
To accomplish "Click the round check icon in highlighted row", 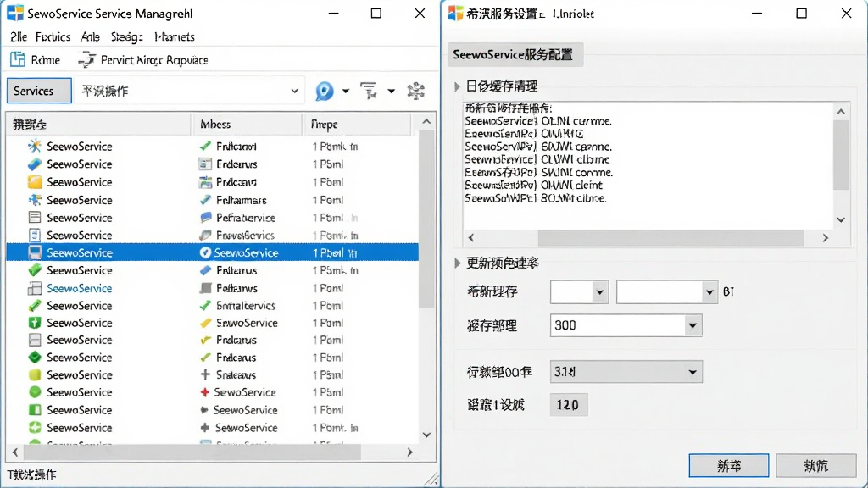I will 205,252.
